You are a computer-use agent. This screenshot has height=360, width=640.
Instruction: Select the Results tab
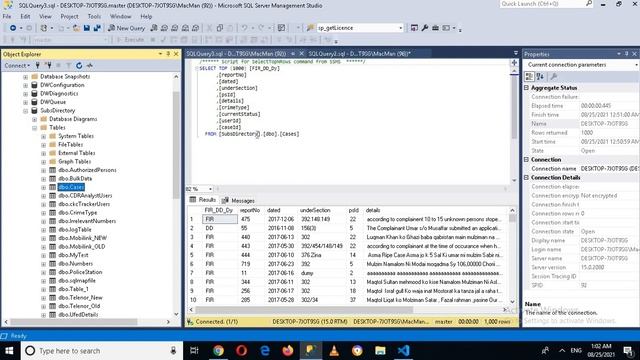point(203,200)
